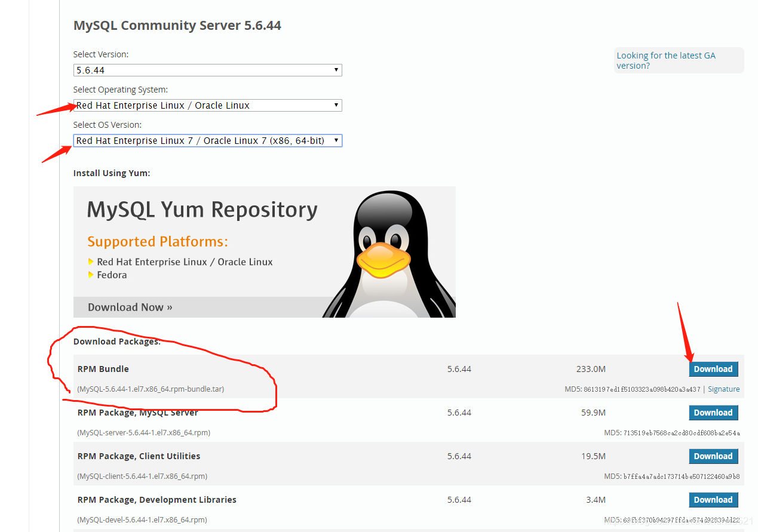Click the MySQL Yum Repository banner penguin image
Viewport: 758px width, 532px height.
[389, 254]
